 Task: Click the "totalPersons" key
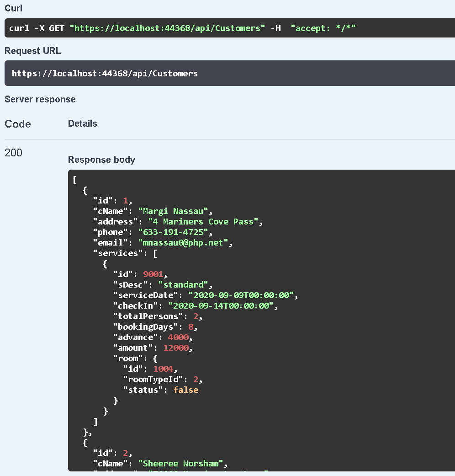(x=148, y=316)
